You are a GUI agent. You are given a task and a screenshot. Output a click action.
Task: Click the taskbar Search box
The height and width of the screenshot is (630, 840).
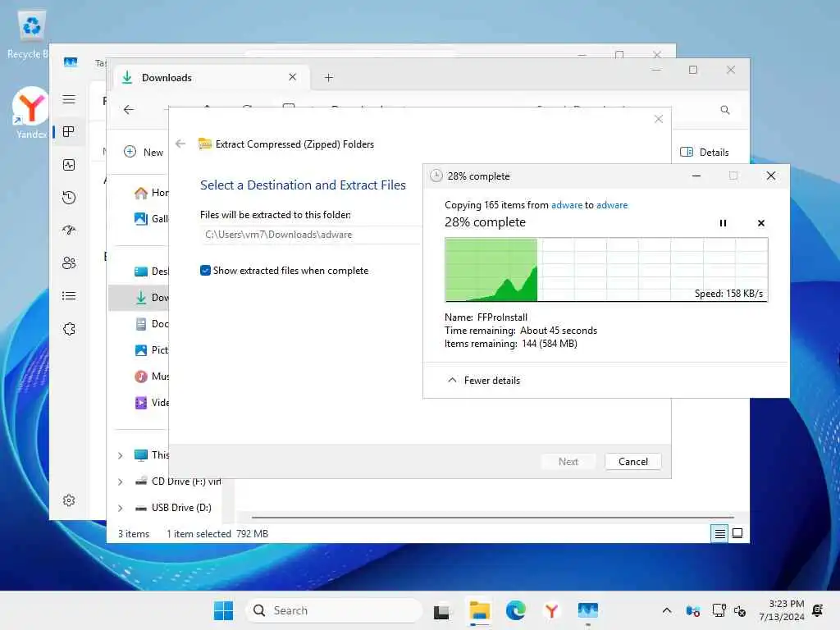point(335,610)
